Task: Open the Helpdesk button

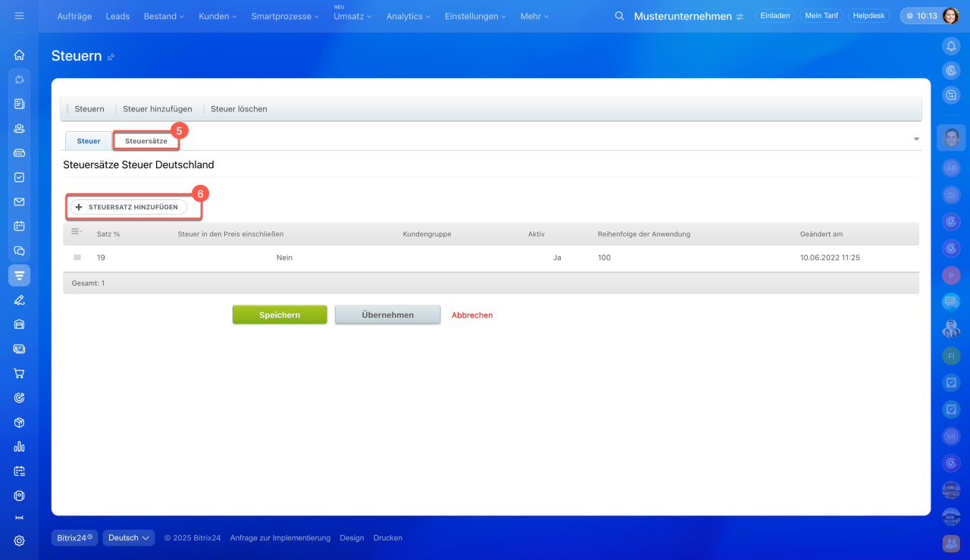Action: 868,15
